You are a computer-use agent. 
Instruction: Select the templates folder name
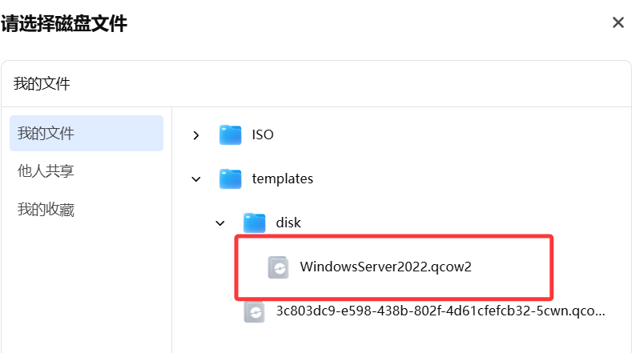point(283,179)
